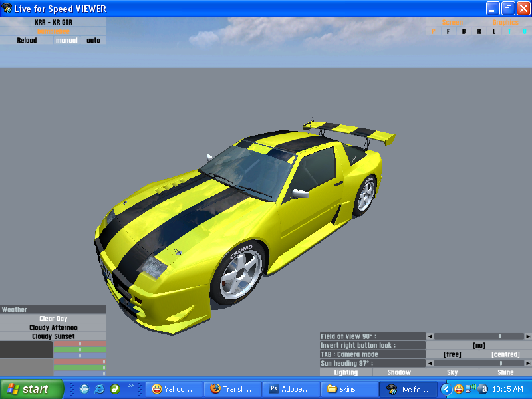This screenshot has height=399, width=532.
Task: Toggle Invert right button look [no]
Action: pos(479,345)
